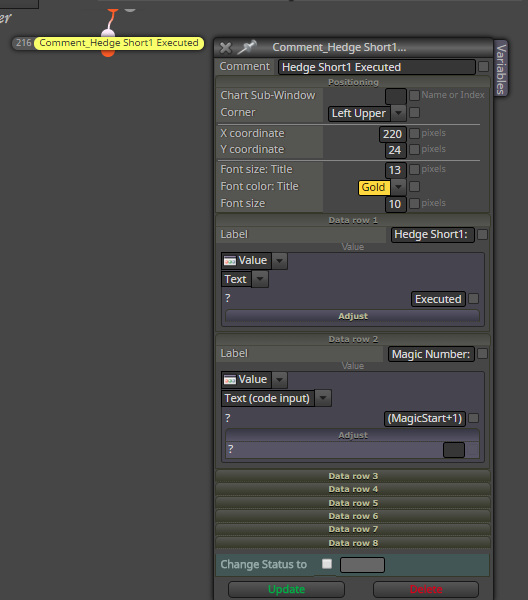This screenshot has width=528, height=600.
Task: Click the Value icon in Data row 2
Action: point(230,380)
